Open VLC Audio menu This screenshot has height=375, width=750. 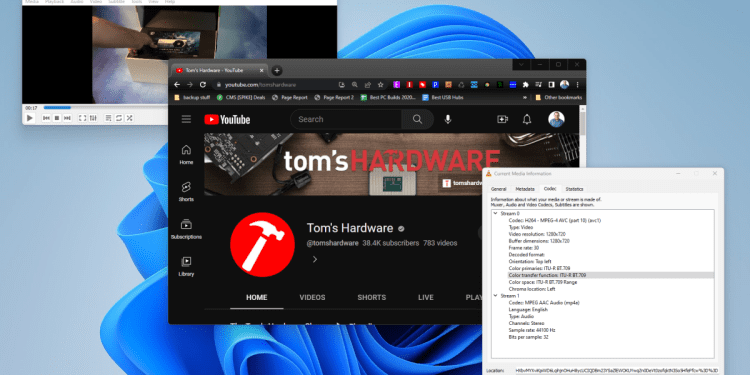coord(77,2)
